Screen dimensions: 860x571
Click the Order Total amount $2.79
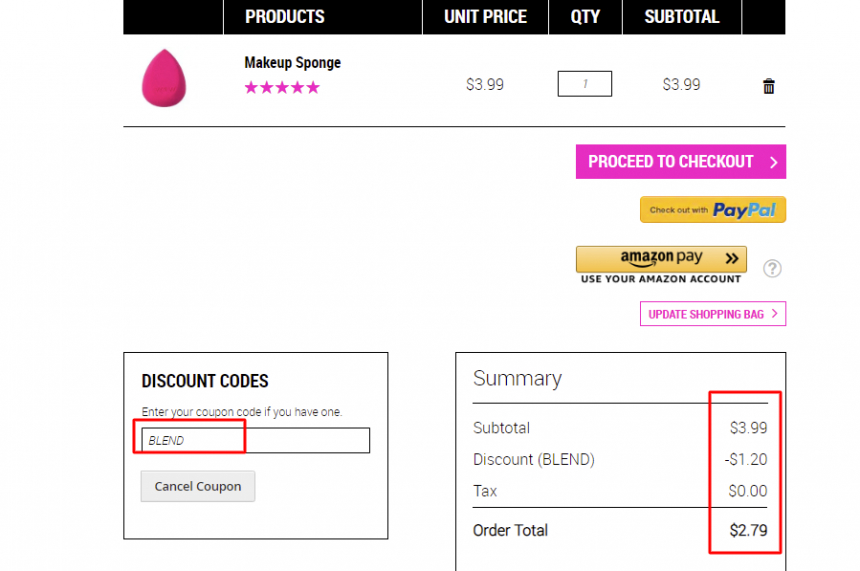(x=748, y=530)
